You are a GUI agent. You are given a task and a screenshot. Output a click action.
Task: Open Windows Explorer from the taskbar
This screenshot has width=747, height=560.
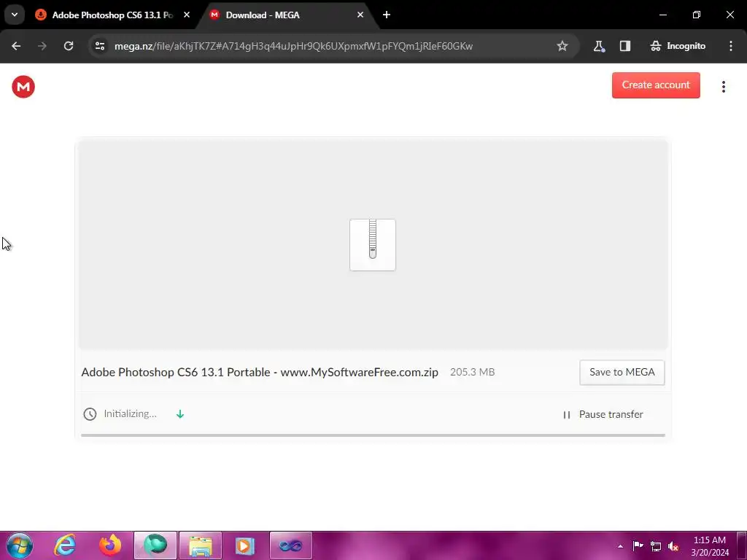coord(201,545)
